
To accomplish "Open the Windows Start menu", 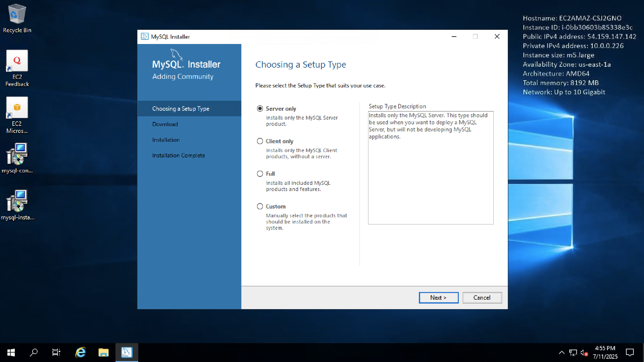I will [11, 352].
